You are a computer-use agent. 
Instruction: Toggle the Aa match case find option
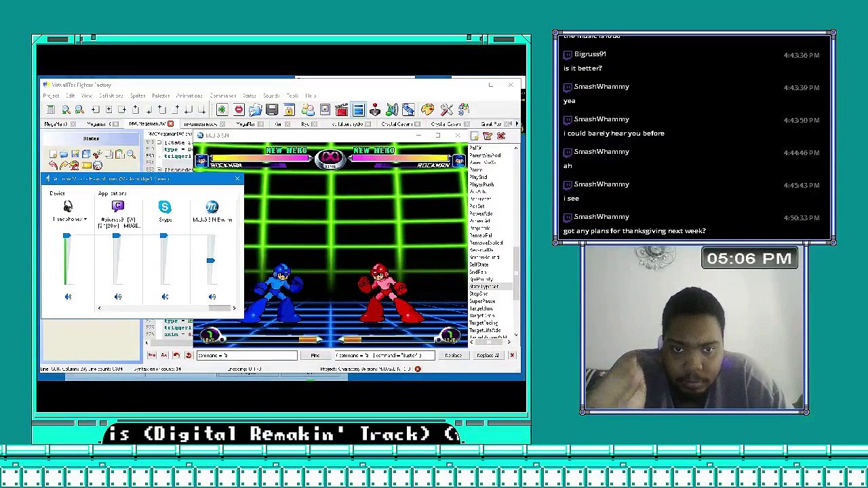(164, 355)
